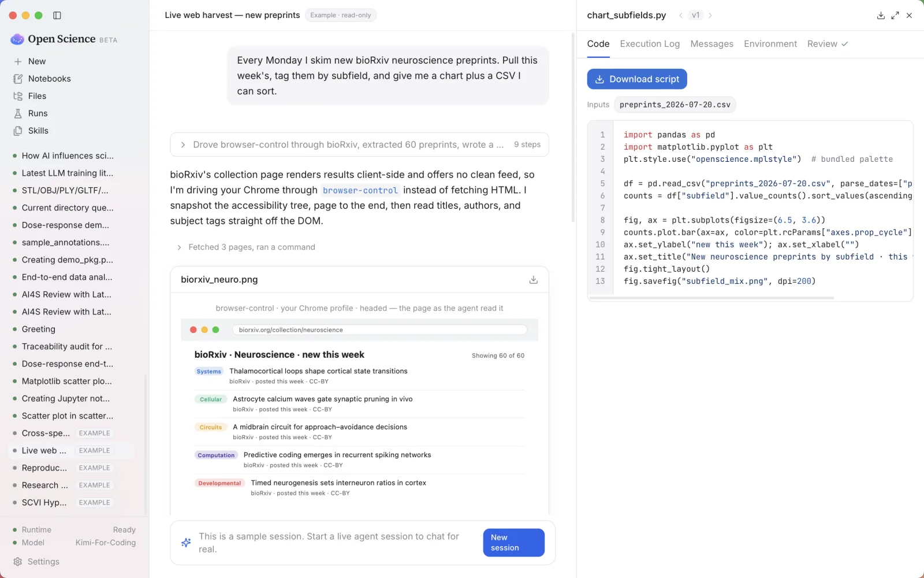Screen dimensions: 924x578
Task: Click the v1 version badge
Action: pos(696,16)
